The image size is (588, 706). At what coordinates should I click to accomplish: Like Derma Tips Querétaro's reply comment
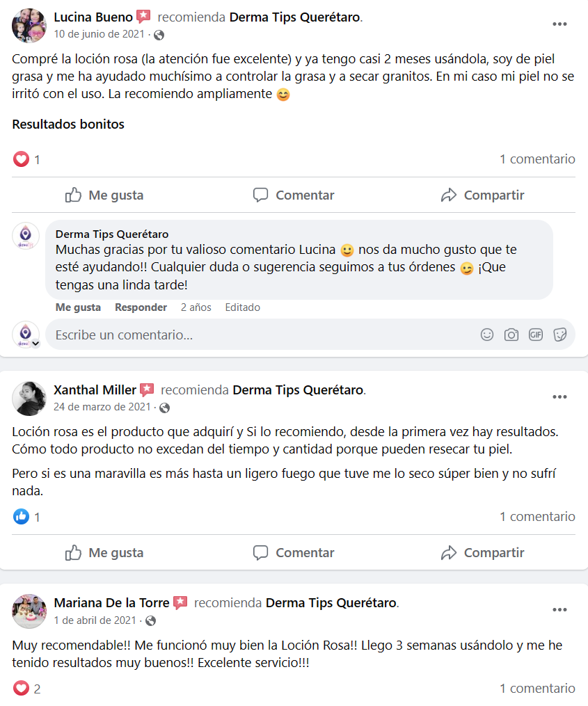click(78, 307)
